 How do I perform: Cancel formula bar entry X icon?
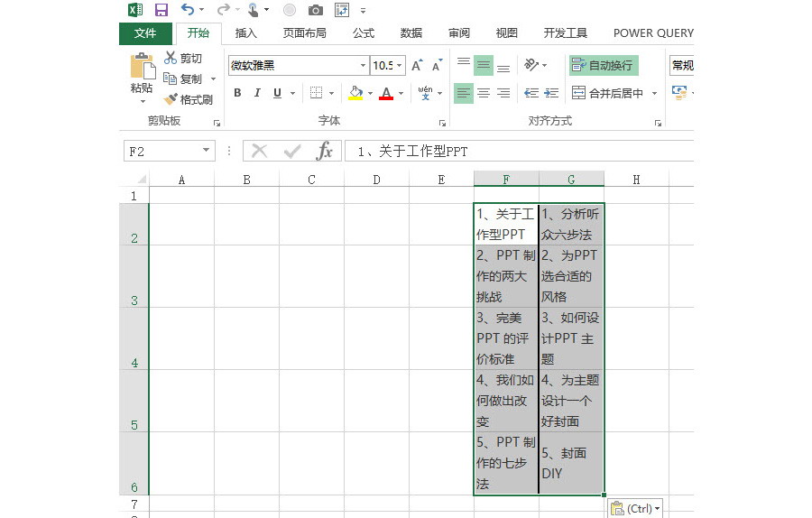(x=260, y=151)
